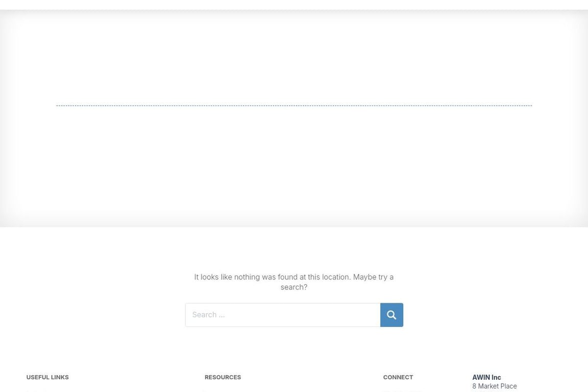Click the CONNECT footer heading
The width and height of the screenshot is (588, 392).
[x=398, y=377]
